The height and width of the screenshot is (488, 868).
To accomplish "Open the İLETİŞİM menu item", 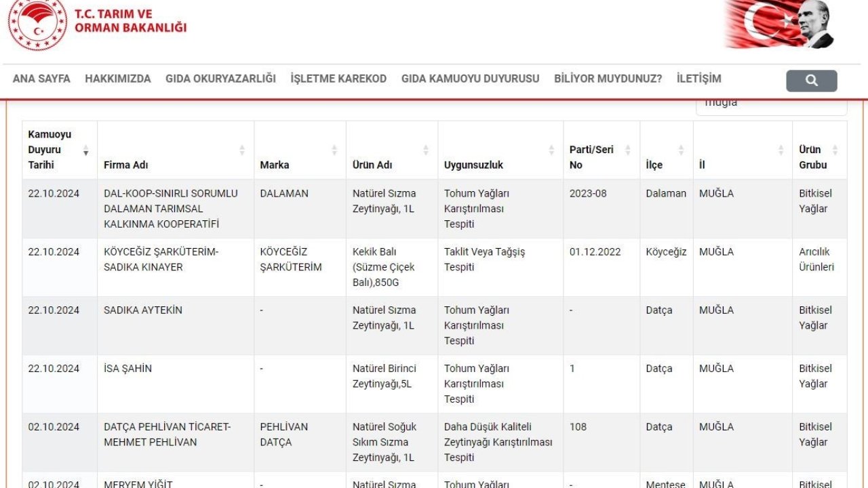I will pos(698,79).
